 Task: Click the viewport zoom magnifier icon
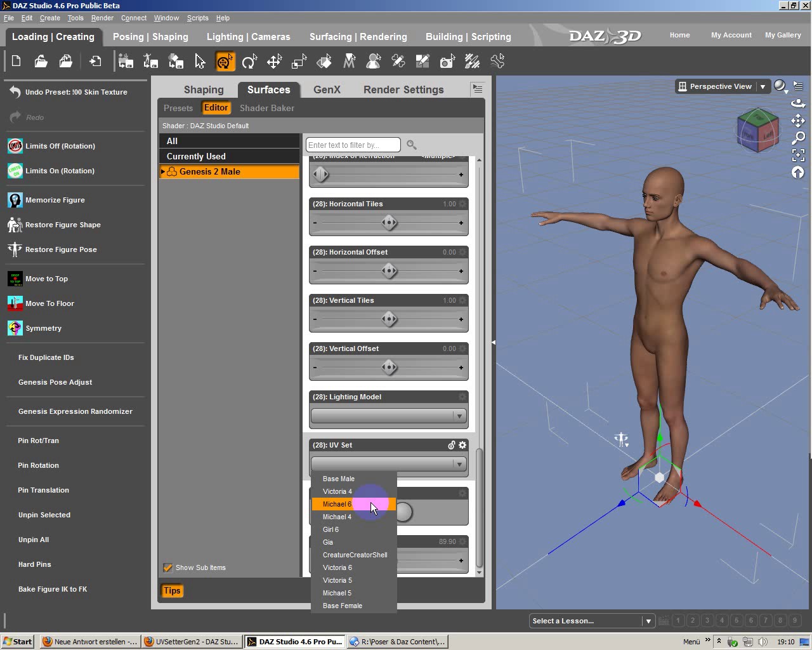click(x=798, y=138)
